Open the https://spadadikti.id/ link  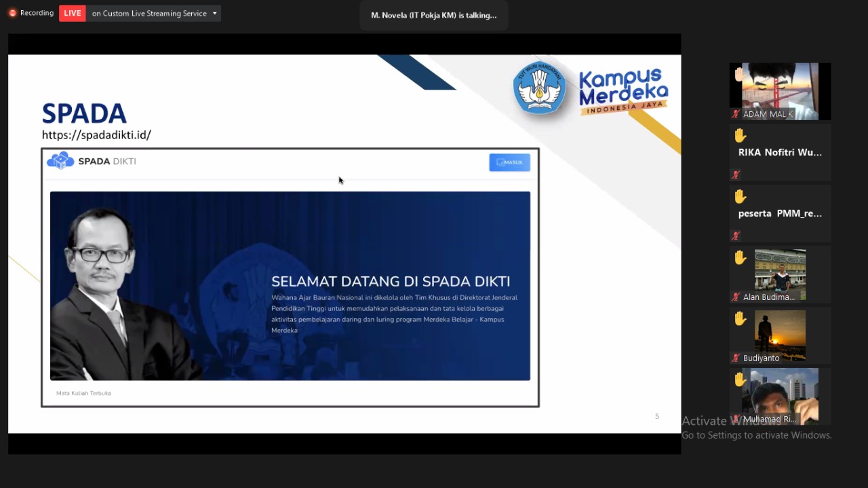[x=96, y=135]
